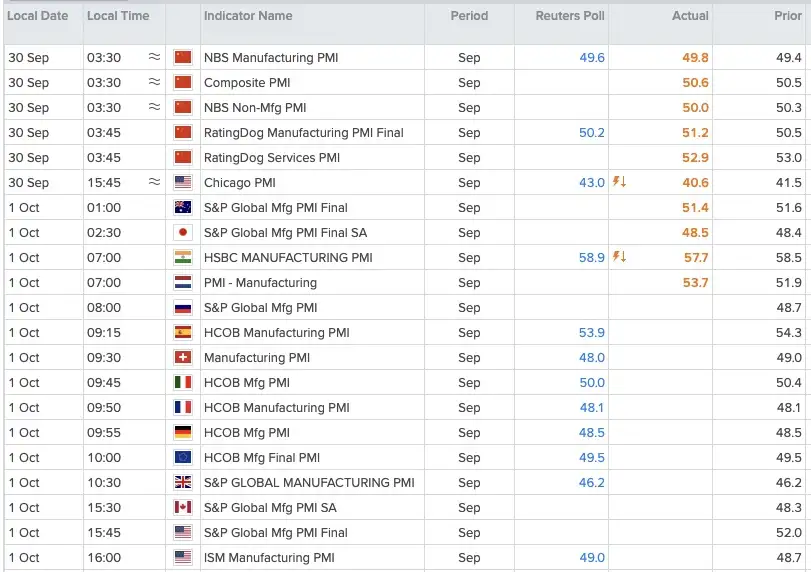Select the Reuters Poll value 53.9 for Spain
This screenshot has width=811, height=572.
coord(592,333)
